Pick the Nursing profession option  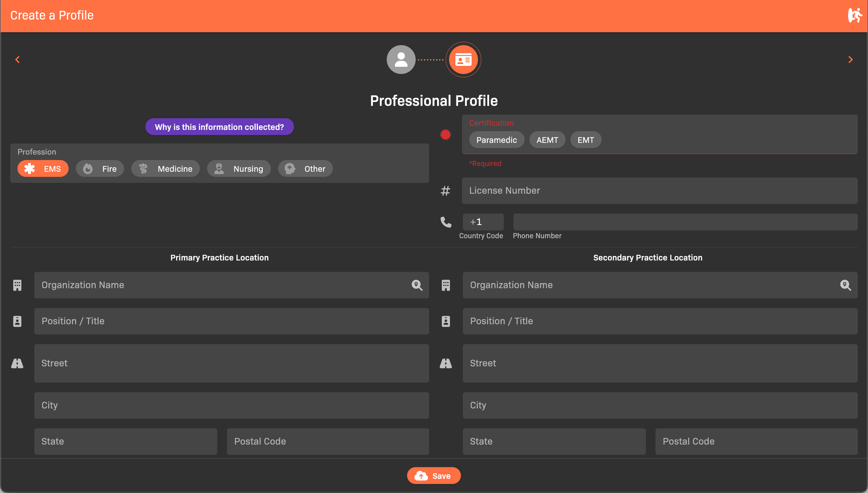tap(239, 169)
